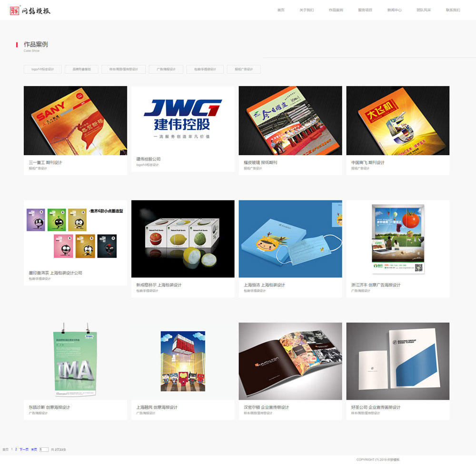Go to the 服务项目 menu item

365,10
